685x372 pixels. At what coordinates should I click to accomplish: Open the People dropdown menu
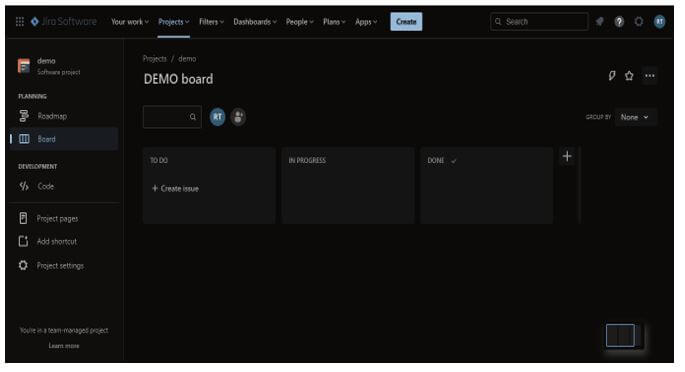[300, 22]
